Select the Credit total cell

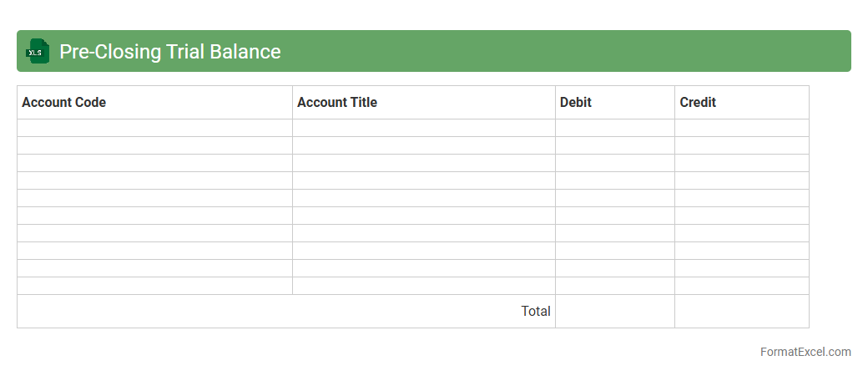click(x=741, y=311)
